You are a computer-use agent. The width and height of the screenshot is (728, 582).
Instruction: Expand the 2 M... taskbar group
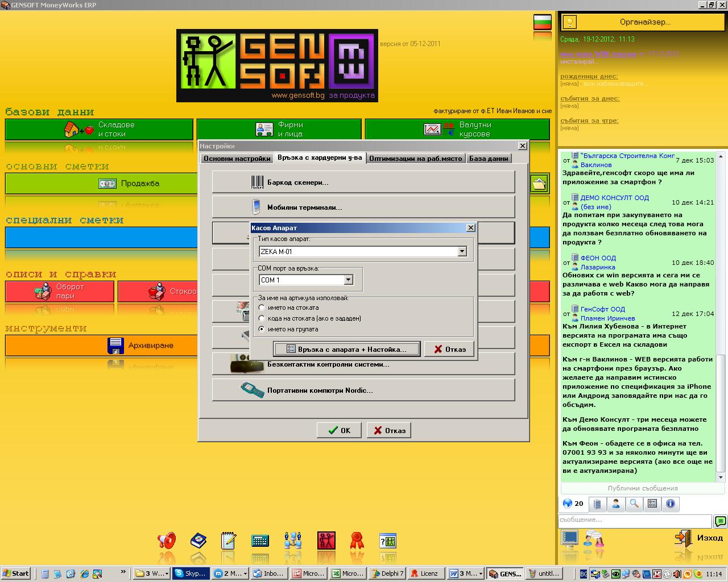[231, 573]
